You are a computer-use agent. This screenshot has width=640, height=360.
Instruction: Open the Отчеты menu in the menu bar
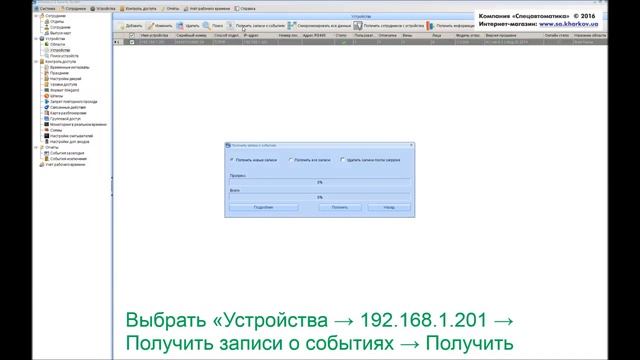pyautogui.click(x=170, y=9)
